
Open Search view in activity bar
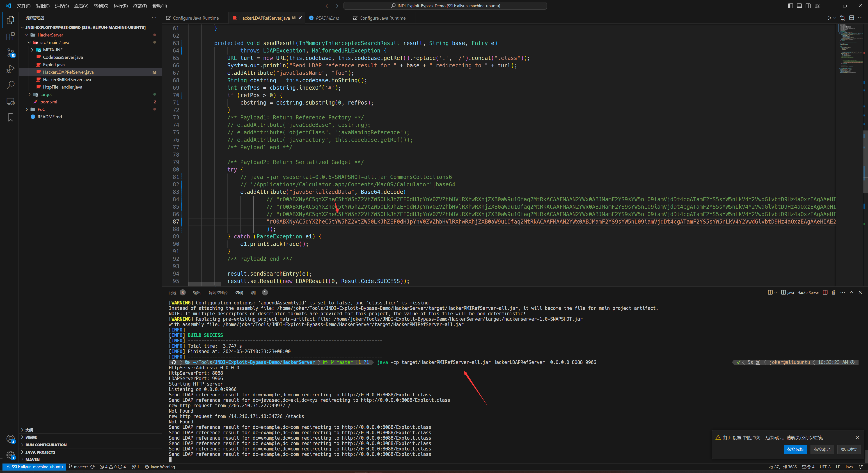tap(10, 85)
